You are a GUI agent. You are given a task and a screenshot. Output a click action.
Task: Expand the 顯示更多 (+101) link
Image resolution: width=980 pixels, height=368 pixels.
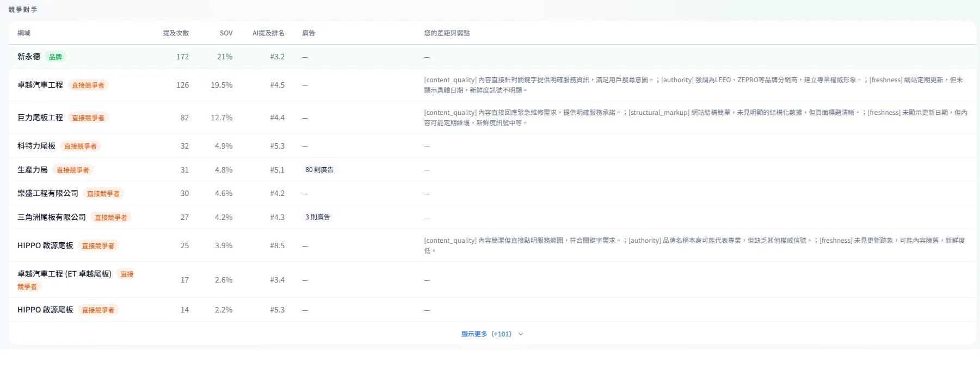(x=492, y=334)
